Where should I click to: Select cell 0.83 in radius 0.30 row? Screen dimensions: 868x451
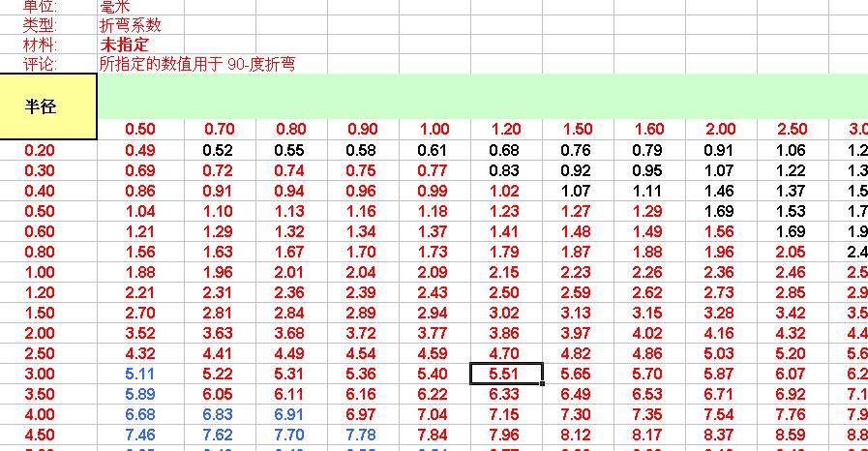(504, 170)
